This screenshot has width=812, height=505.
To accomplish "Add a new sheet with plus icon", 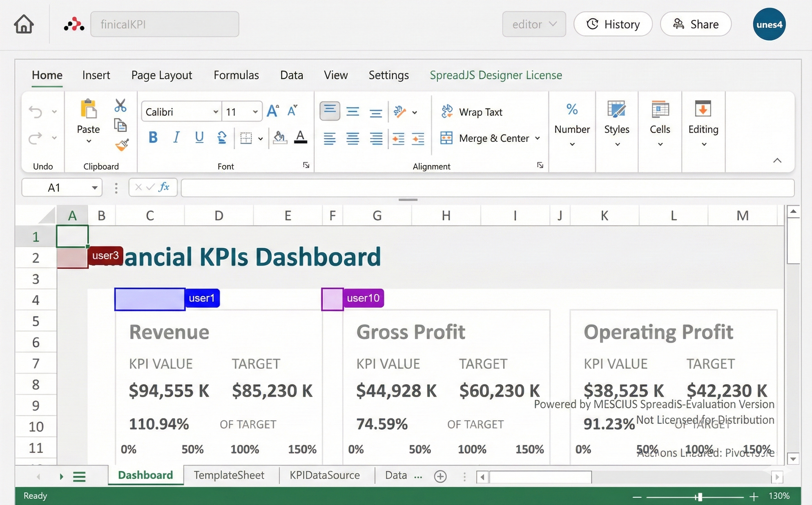I will pos(440,476).
